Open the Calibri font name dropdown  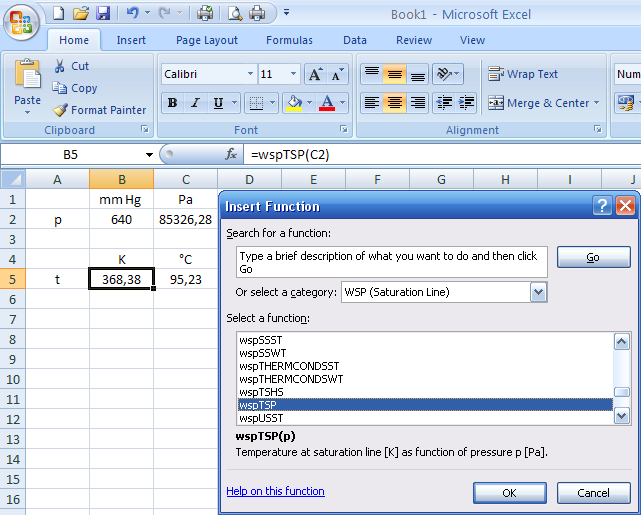[250, 74]
